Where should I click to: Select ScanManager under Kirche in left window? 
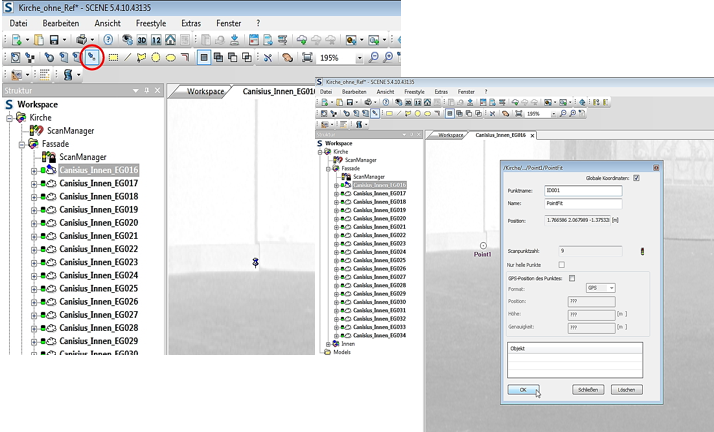[x=70, y=131]
